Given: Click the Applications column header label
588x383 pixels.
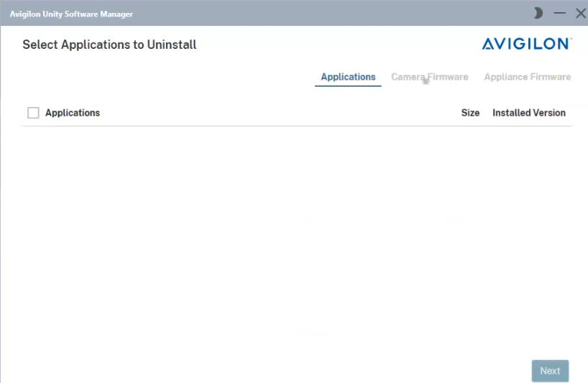Looking at the screenshot, I should tap(73, 113).
